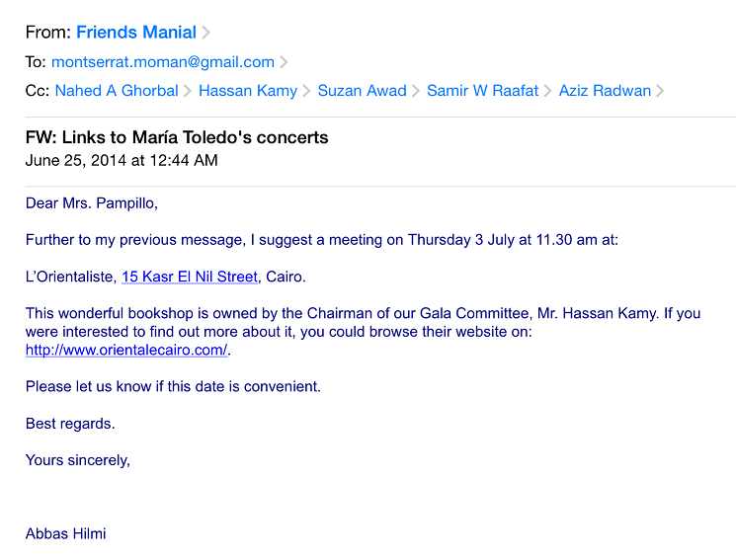Click chevron after Aziz Radwan
The image size is (736, 560).
coord(660,91)
